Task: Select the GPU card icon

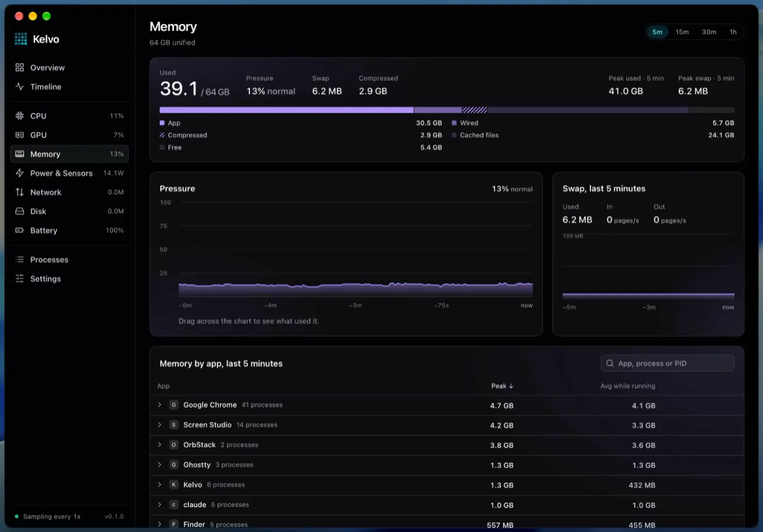Action: coord(20,135)
